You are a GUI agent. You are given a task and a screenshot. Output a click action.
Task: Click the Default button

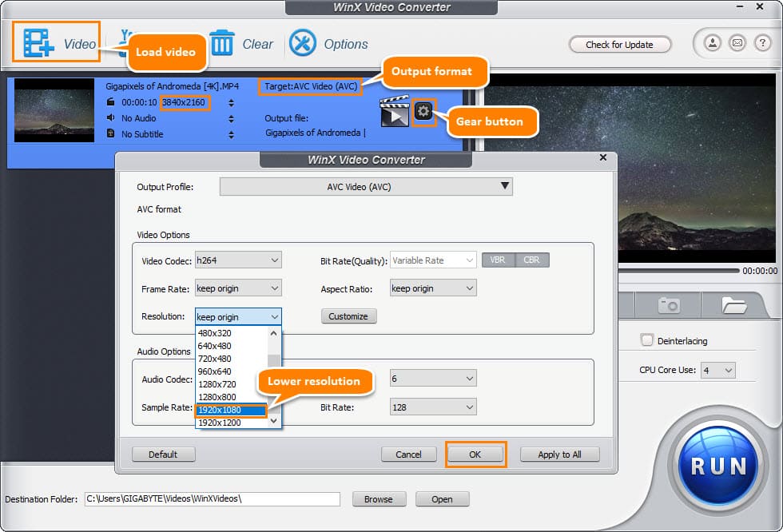163,455
